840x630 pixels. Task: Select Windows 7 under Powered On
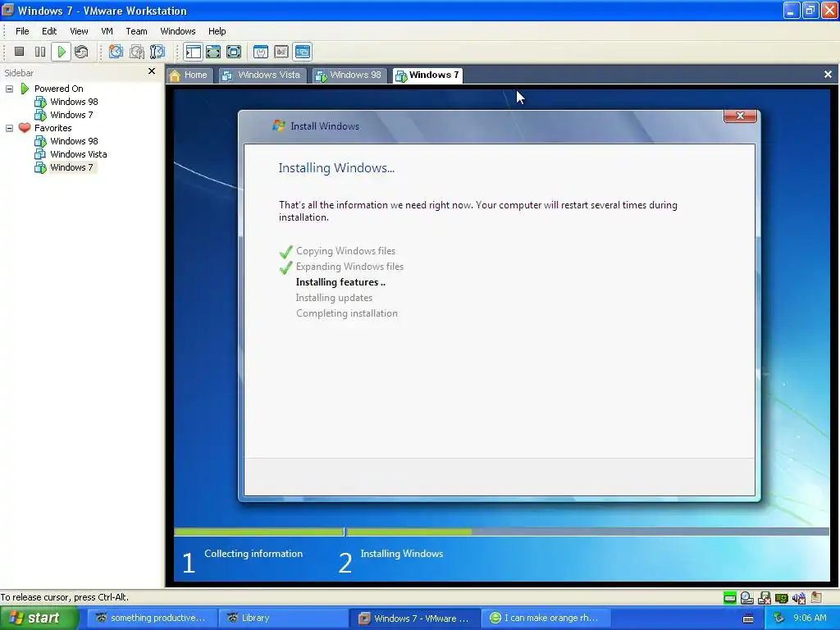coord(71,115)
